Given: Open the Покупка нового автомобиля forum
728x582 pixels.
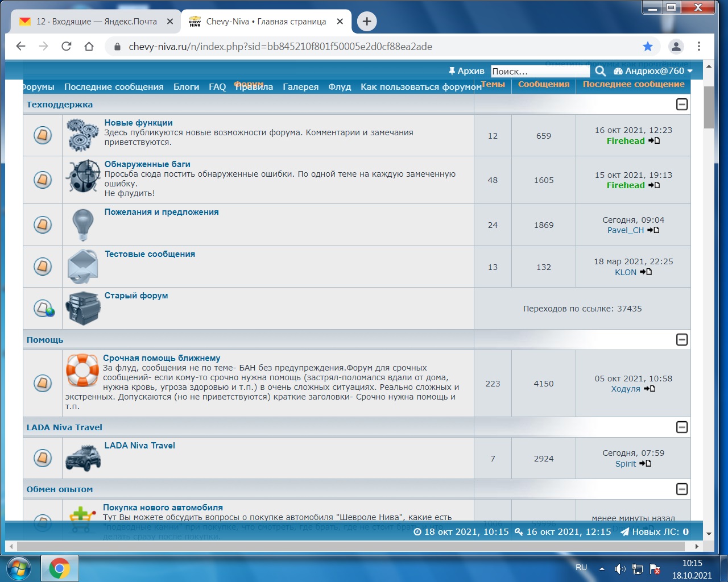Looking at the screenshot, I should [163, 508].
